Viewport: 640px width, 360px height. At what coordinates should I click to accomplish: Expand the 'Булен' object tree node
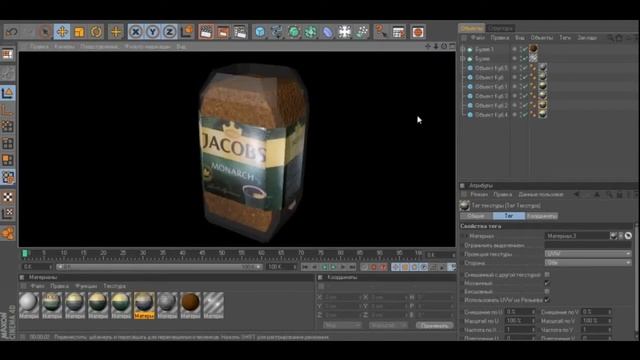[463, 58]
